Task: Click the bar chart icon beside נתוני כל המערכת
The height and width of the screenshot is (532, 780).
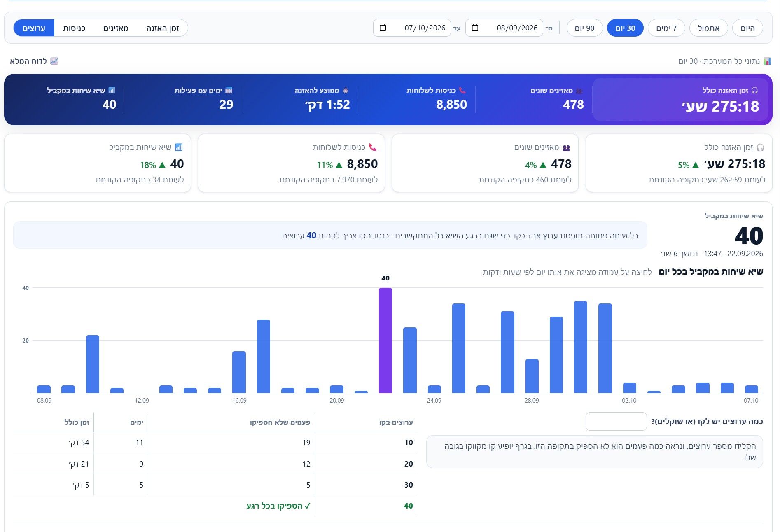Action: click(x=767, y=61)
